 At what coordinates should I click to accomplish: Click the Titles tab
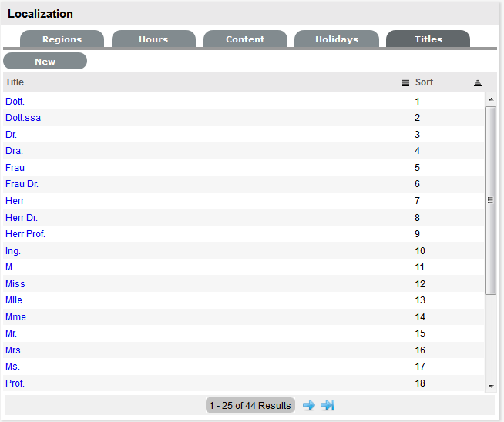428,39
